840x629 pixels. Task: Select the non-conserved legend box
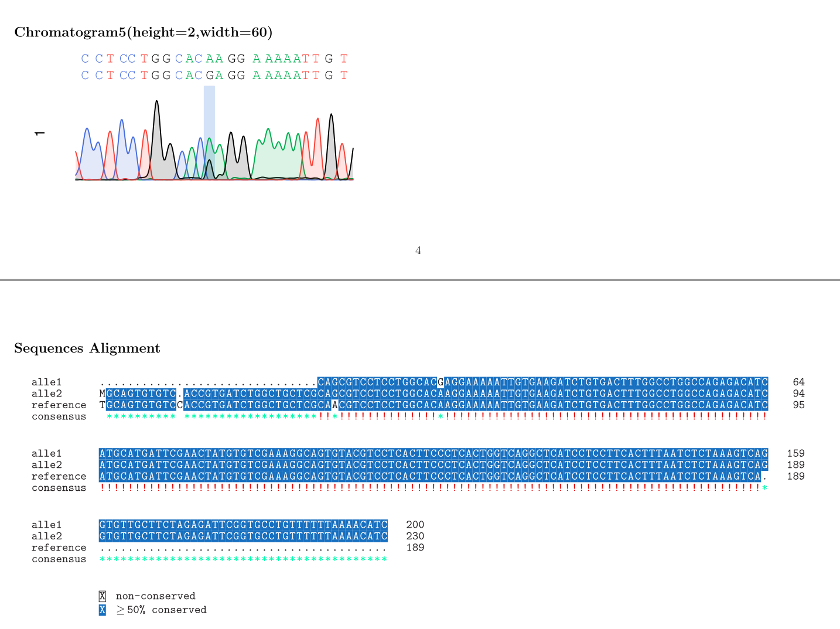click(102, 596)
